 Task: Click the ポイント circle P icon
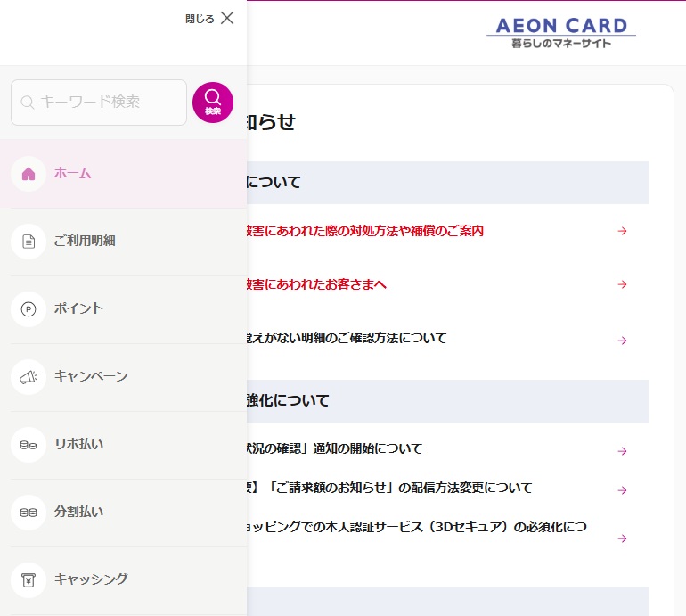(x=29, y=309)
